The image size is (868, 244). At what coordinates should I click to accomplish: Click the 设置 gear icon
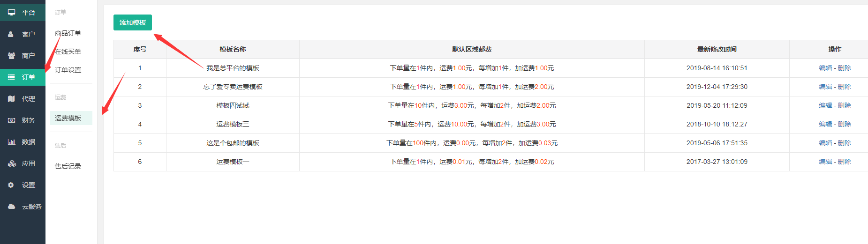click(x=11, y=185)
